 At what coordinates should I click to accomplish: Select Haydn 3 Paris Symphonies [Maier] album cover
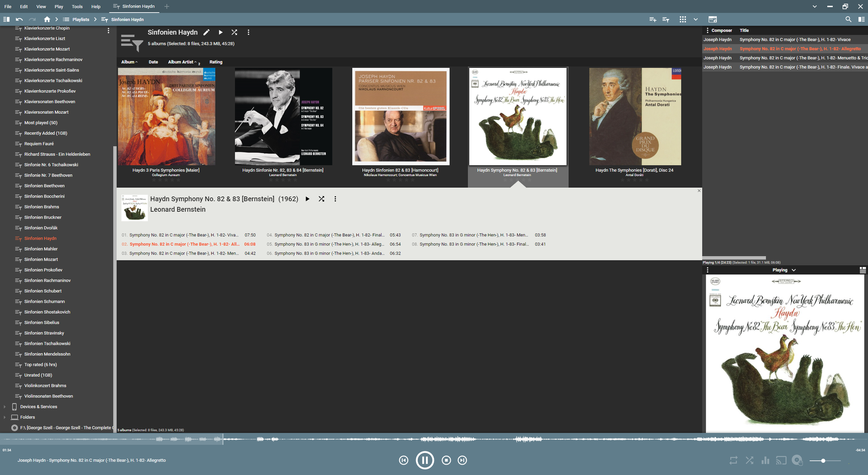[166, 117]
